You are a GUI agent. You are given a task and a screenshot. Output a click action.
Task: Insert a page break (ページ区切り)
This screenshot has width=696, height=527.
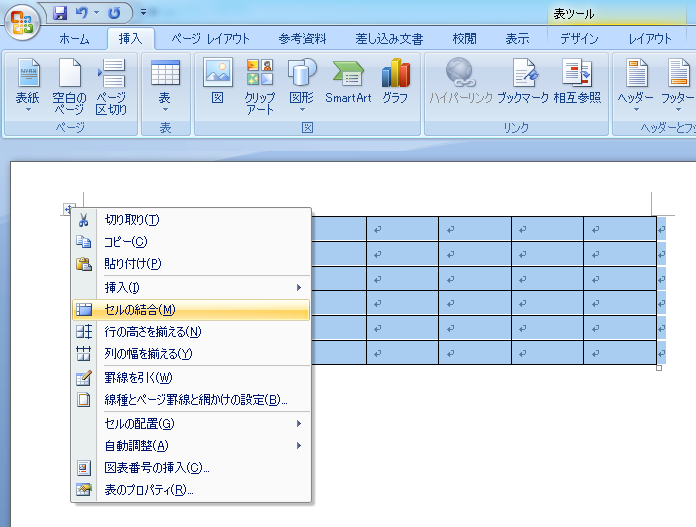coord(111,84)
